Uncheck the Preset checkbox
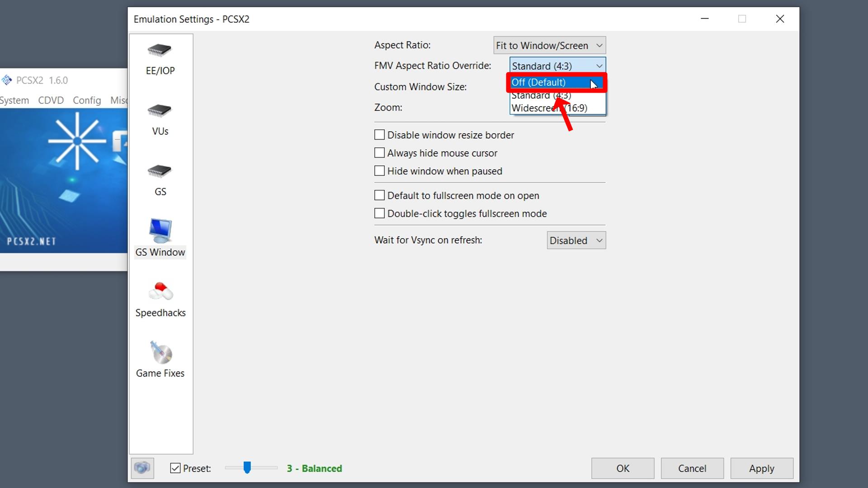 pyautogui.click(x=175, y=468)
